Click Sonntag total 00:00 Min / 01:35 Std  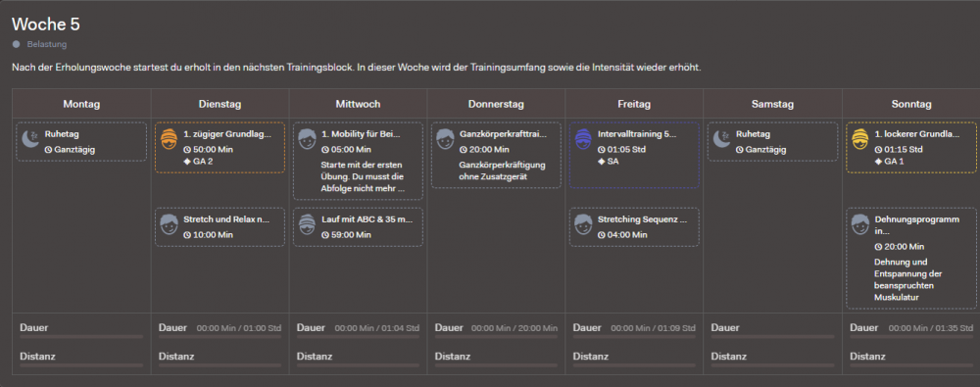pyautogui.click(x=930, y=327)
